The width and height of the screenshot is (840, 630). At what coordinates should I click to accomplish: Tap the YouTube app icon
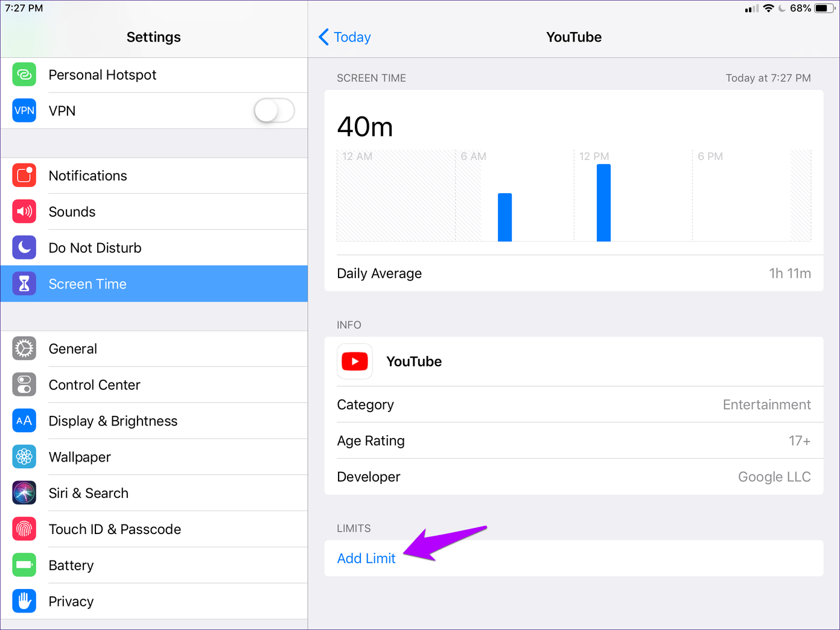355,361
